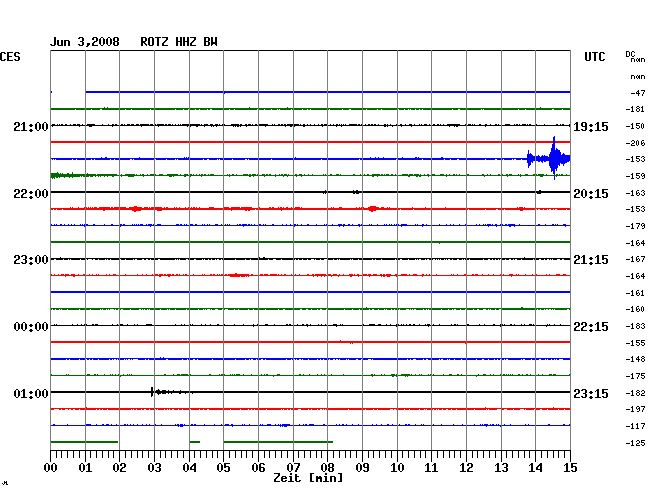This screenshot has width=650, height=494.
Task: Click the date label "Jun 3,2008"
Action: click(85, 42)
